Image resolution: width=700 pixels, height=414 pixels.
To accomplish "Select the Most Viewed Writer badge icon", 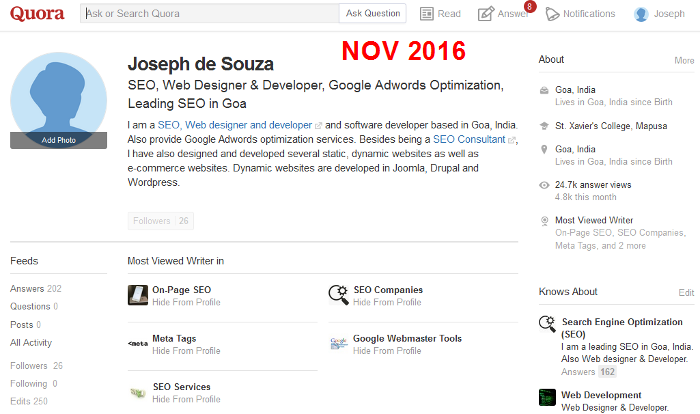I will coord(544,221).
